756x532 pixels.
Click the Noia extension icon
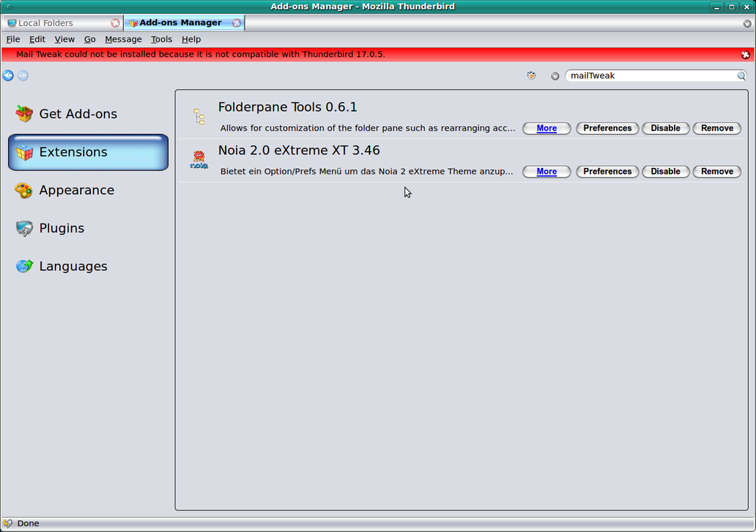click(198, 159)
